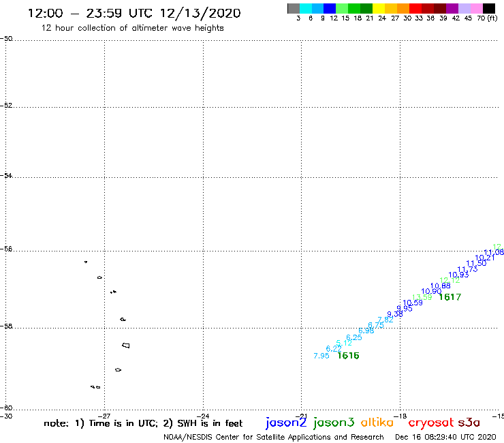Click the longitude axis label -18
This screenshot has width=504, height=443.
point(400,416)
